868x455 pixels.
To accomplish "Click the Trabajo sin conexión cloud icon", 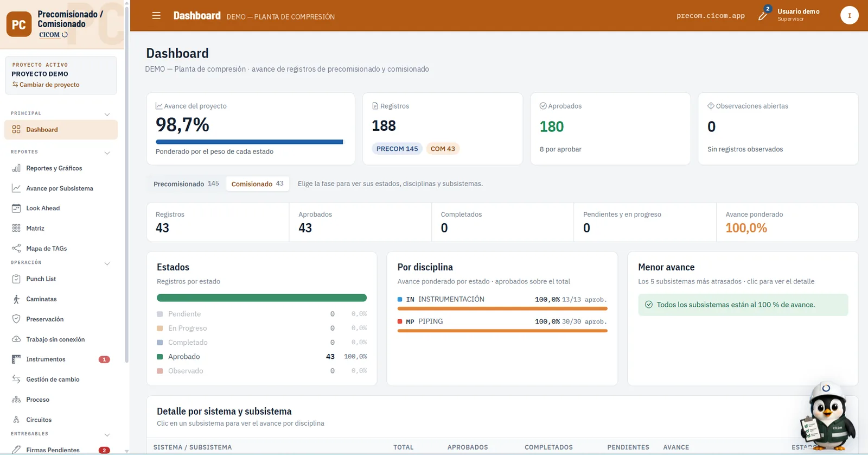I will pos(16,339).
